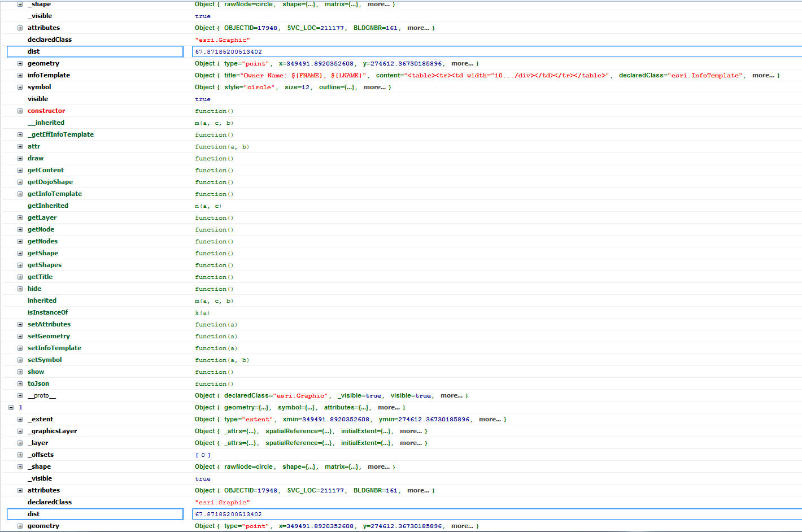Select the setSymbol property name
Viewport: 802px width, 532px height.
[x=45, y=360]
